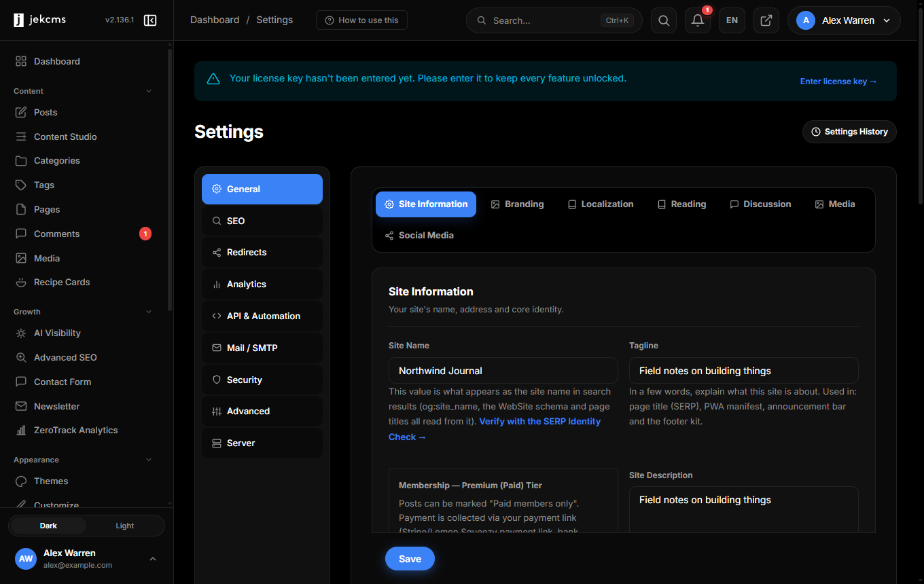Click the magnifier search button in header
This screenshot has width=924, height=584.
click(664, 20)
